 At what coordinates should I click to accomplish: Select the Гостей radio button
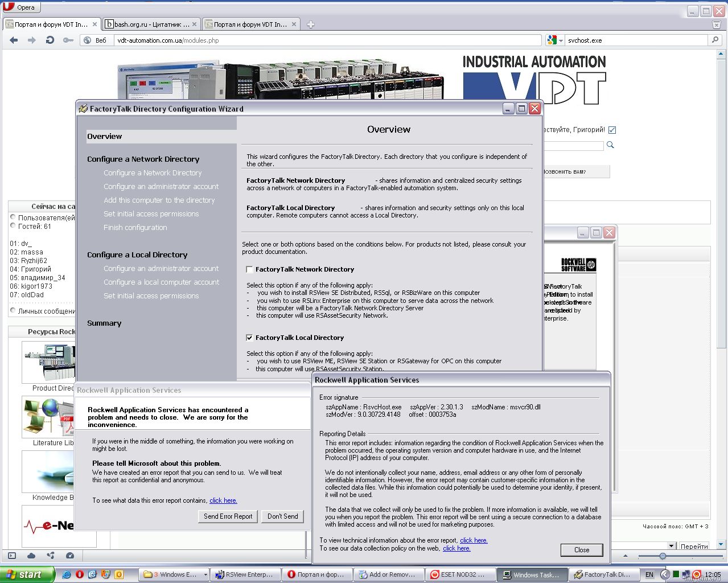[13, 226]
